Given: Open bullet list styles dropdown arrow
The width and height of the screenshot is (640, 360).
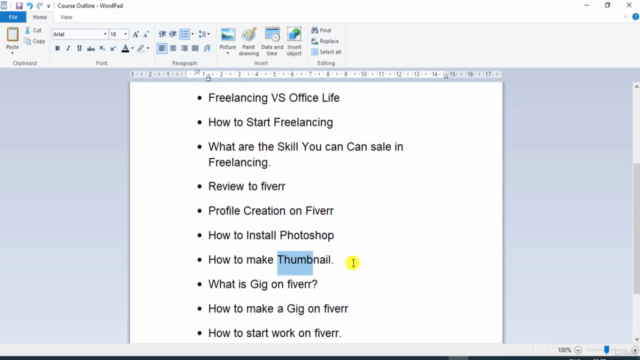Looking at the screenshot, I should pos(193,34).
